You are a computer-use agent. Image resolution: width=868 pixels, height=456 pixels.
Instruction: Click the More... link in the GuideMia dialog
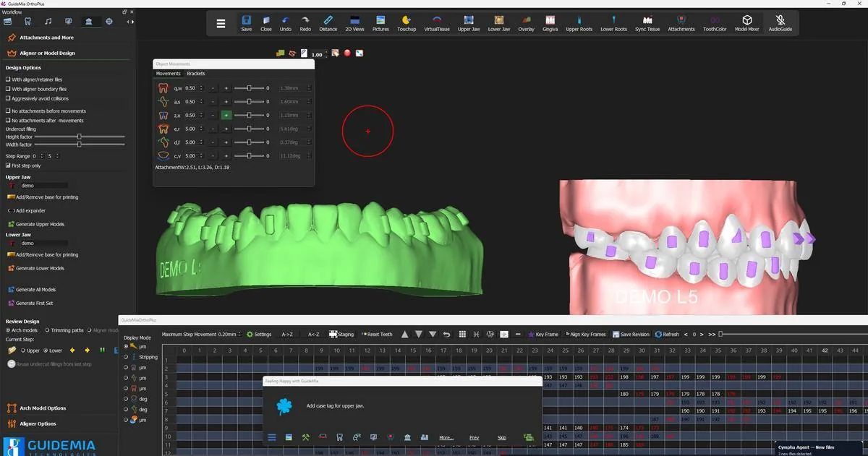[446, 438]
